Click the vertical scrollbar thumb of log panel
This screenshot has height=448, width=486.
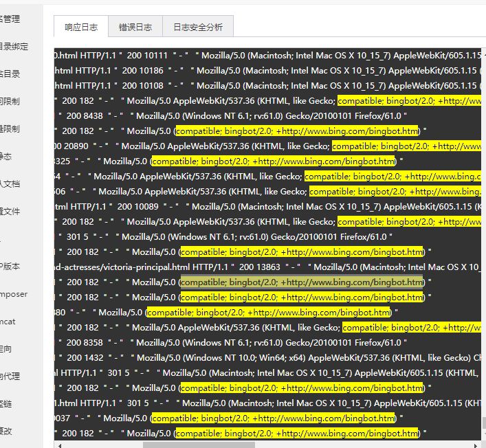click(484, 423)
